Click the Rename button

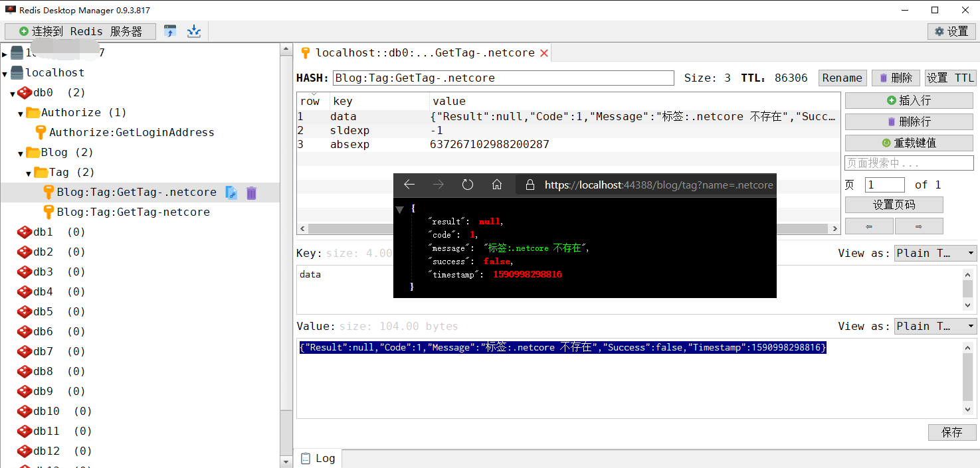point(842,78)
